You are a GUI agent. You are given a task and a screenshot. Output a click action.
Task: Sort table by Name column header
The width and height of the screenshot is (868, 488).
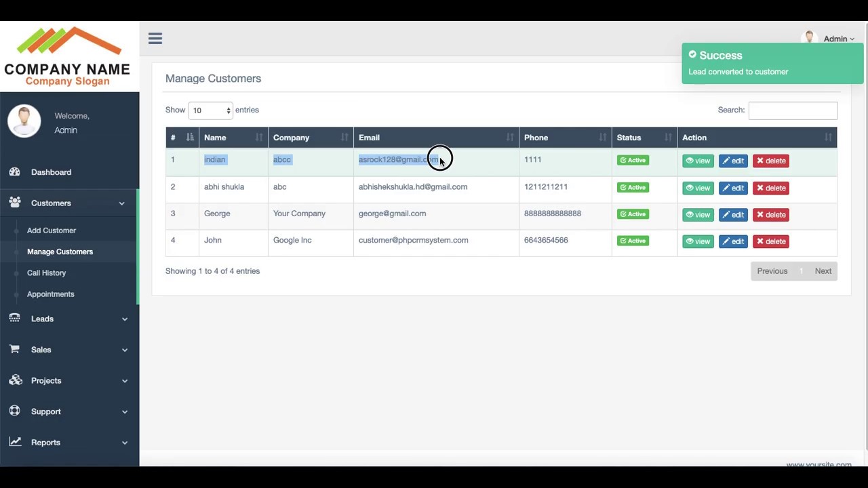click(x=233, y=138)
